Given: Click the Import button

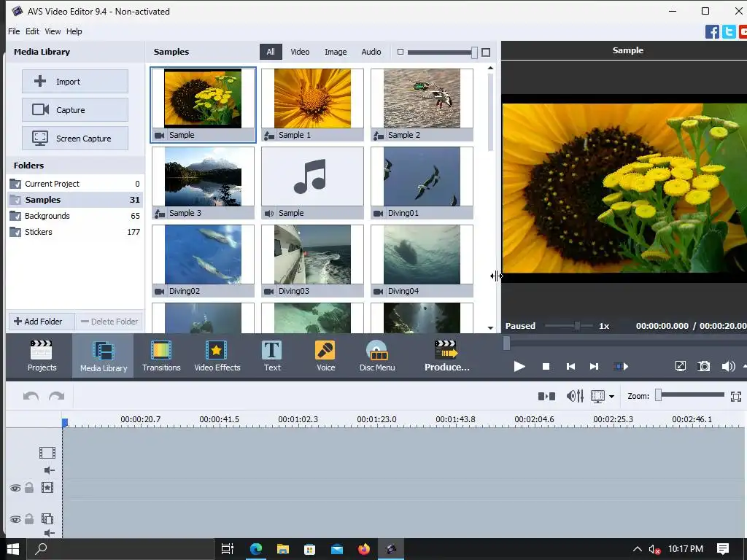Looking at the screenshot, I should pos(75,82).
